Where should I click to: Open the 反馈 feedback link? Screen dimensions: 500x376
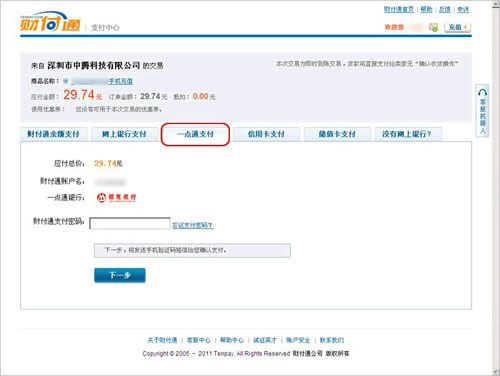click(445, 9)
